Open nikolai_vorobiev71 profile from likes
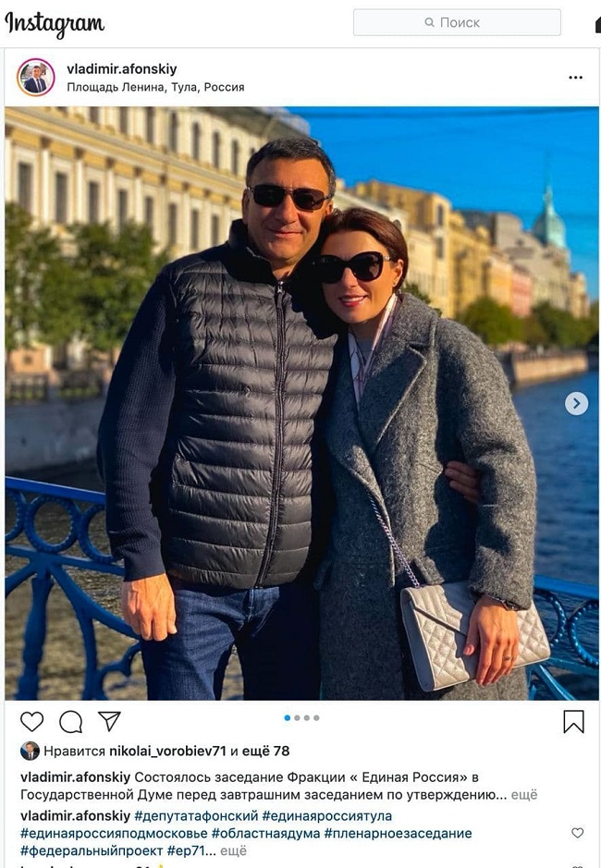Screen dimensions: 601x868 [x=168, y=752]
